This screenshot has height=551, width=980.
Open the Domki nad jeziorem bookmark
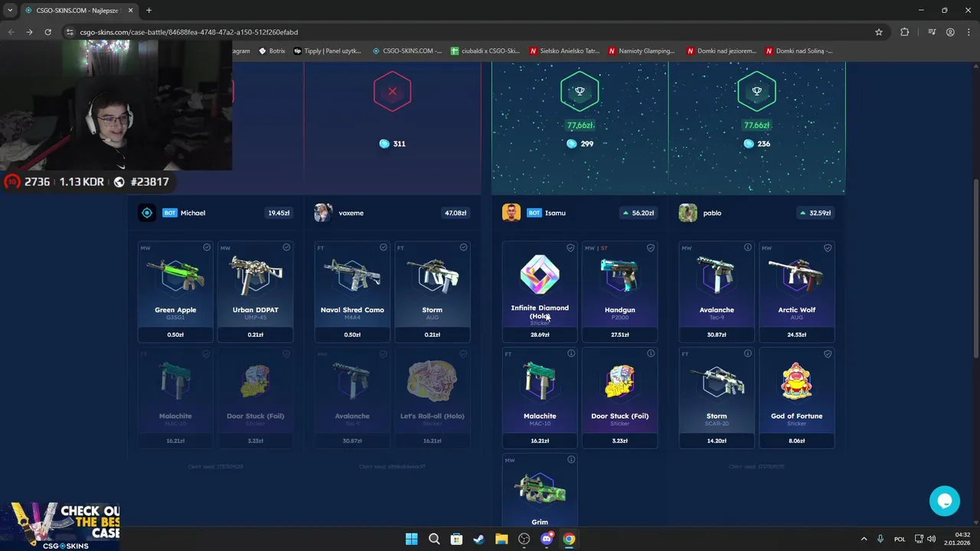coord(721,51)
